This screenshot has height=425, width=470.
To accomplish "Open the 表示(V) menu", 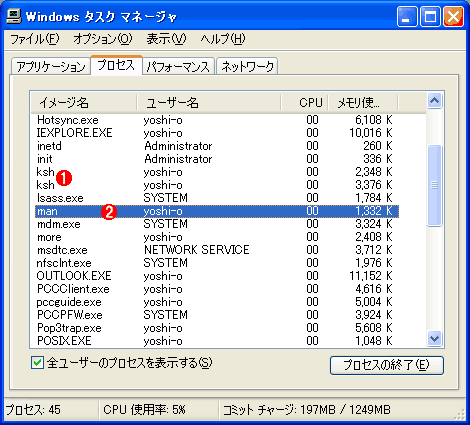I will 166,39.
